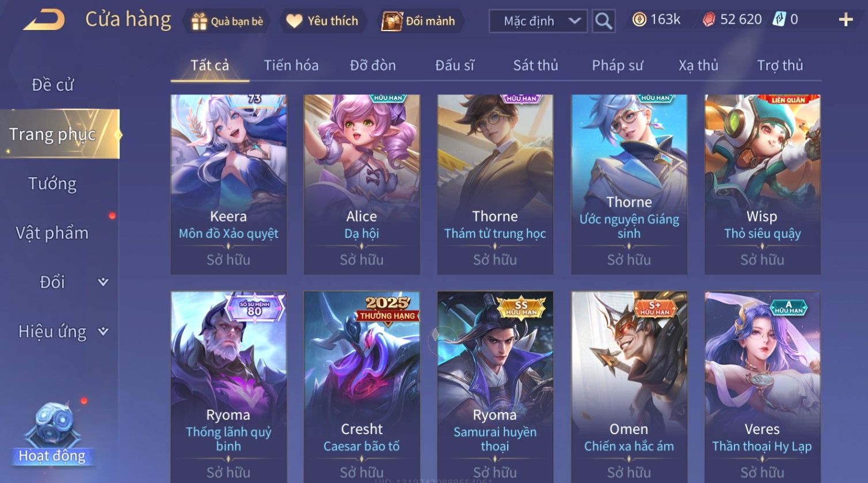The image size is (868, 483).
Task: Open Đổi mảnh chest icon
Action: click(392, 21)
